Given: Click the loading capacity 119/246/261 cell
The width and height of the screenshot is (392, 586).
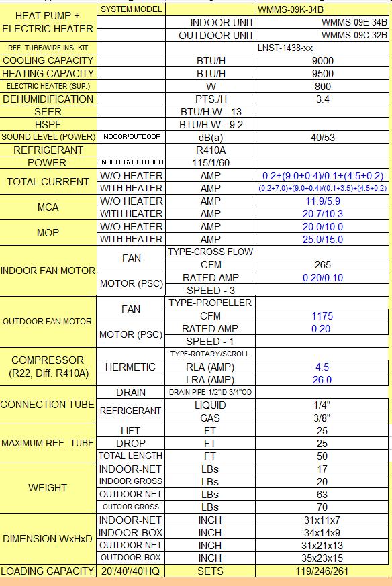Looking at the screenshot, I should coord(322,571).
